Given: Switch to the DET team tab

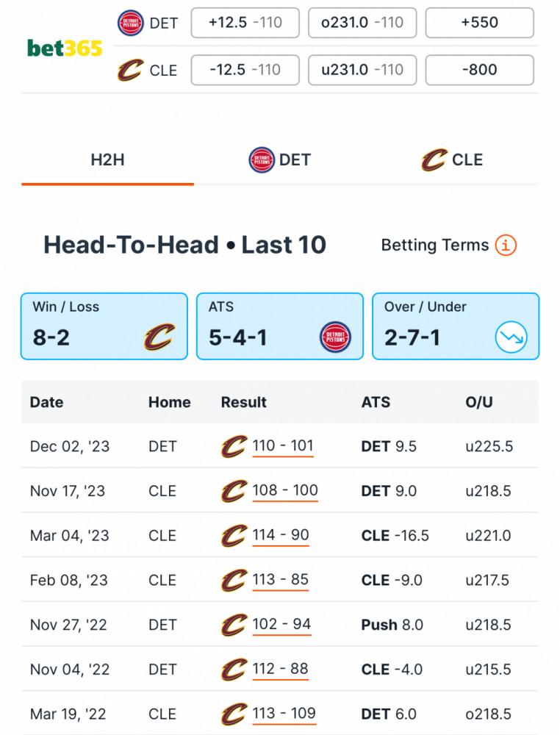Looking at the screenshot, I should click(x=280, y=160).
